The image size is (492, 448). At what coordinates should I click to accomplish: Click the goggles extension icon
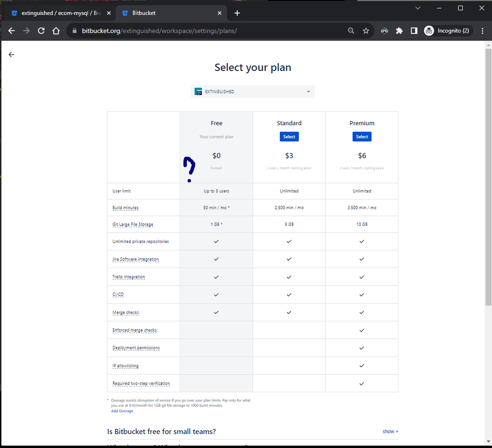click(384, 31)
